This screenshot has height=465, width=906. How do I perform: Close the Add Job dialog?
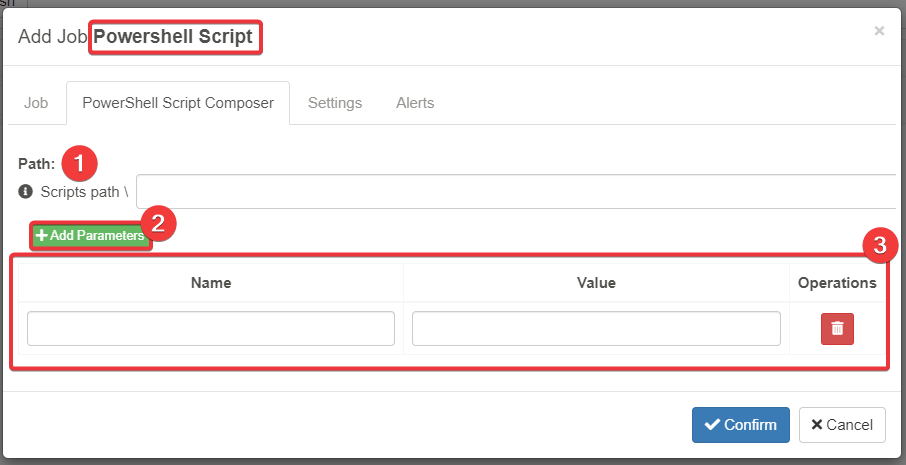pos(879,31)
